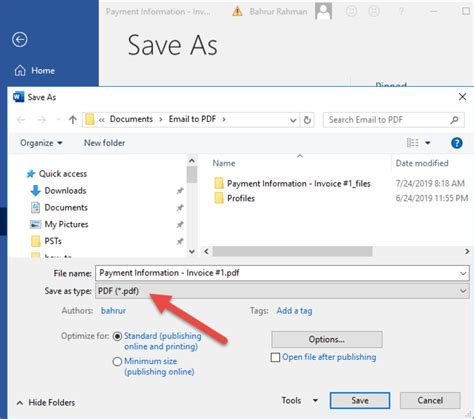This screenshot has width=474, height=419.
Task: Click date 7/24/2019 8:18 AM cell
Action: point(430,183)
